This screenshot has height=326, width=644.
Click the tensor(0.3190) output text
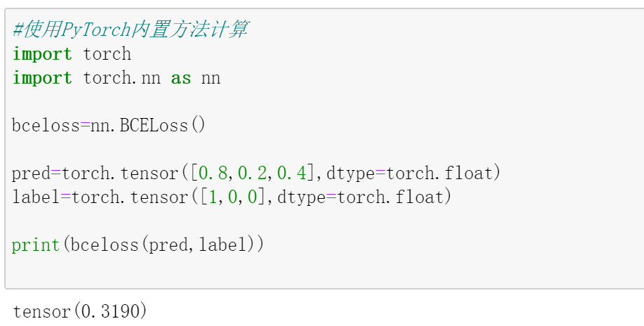[80, 311]
